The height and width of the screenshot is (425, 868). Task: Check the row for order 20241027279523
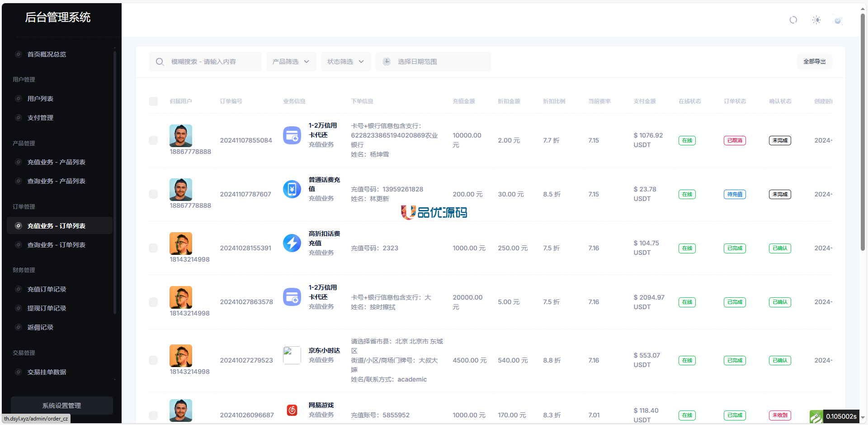click(153, 360)
